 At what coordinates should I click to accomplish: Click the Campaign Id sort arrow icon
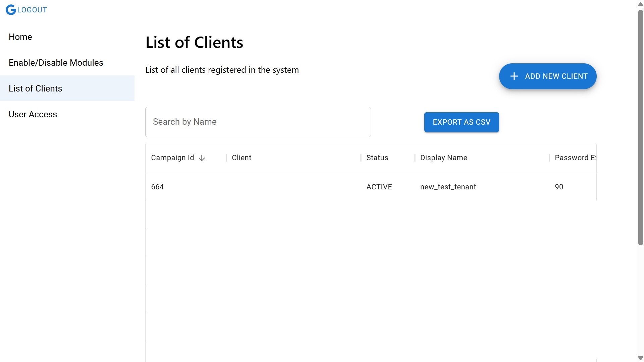(202, 158)
